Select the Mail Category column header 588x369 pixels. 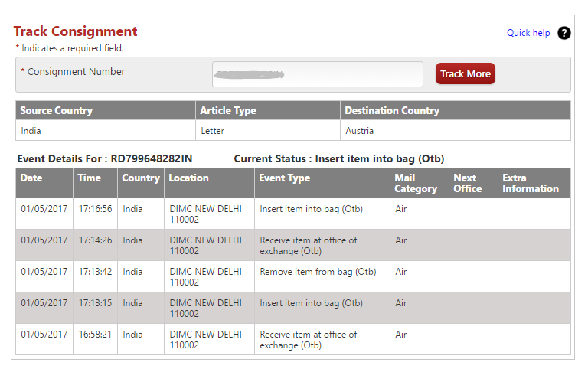pos(416,183)
